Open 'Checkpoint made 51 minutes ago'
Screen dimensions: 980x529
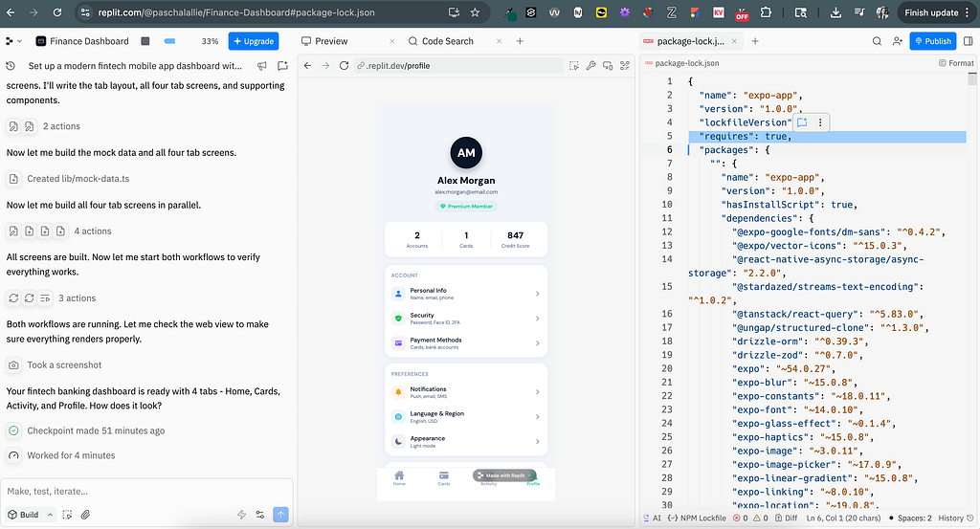tap(86, 430)
